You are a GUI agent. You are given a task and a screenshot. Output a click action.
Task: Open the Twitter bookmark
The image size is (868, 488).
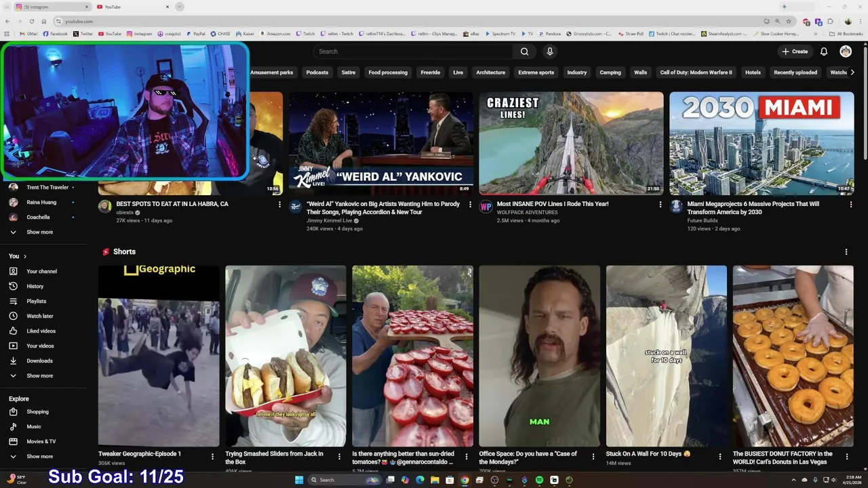[x=83, y=33]
